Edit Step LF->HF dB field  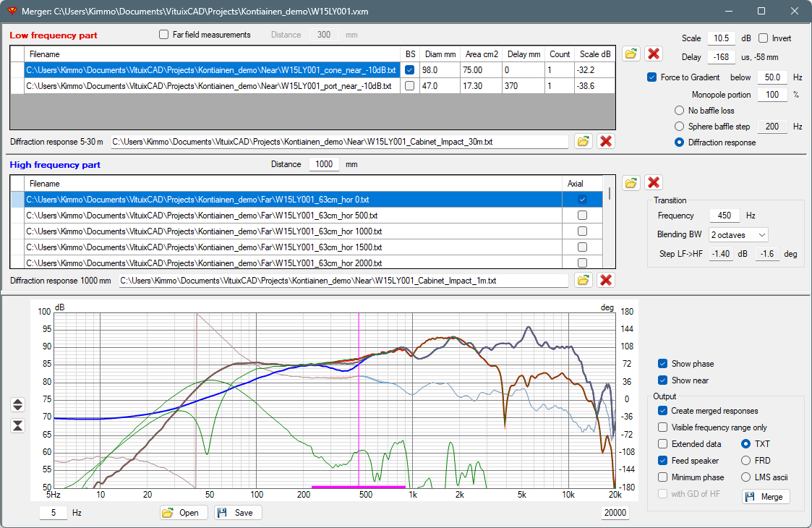(x=721, y=254)
